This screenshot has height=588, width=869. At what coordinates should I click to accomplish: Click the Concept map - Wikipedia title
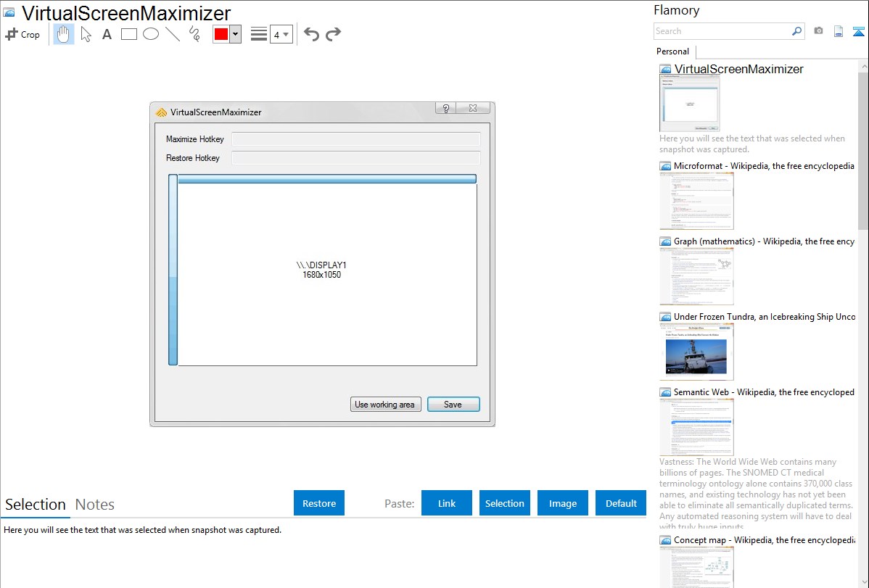(x=764, y=540)
